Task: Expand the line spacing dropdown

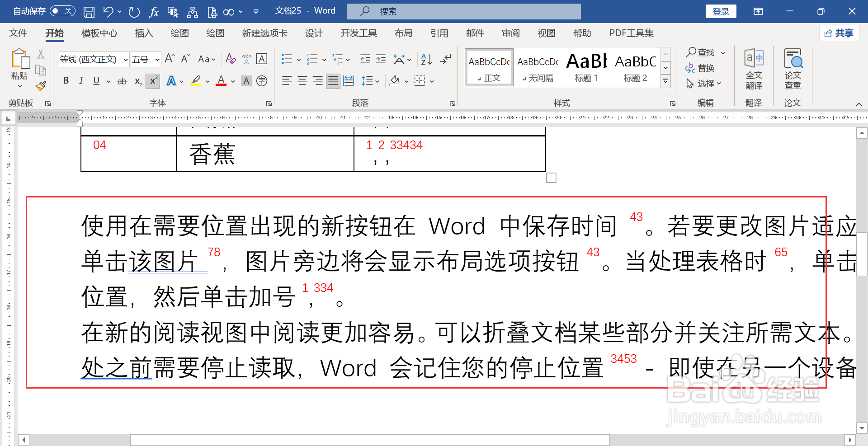Action: 370,81
